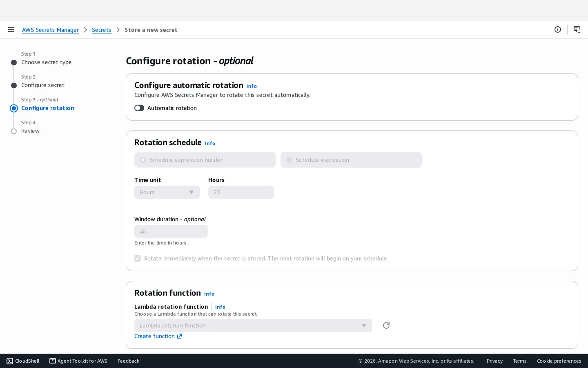This screenshot has height=368, width=588.
Task: Open Info link beside Rotation function heading
Action: click(209, 294)
